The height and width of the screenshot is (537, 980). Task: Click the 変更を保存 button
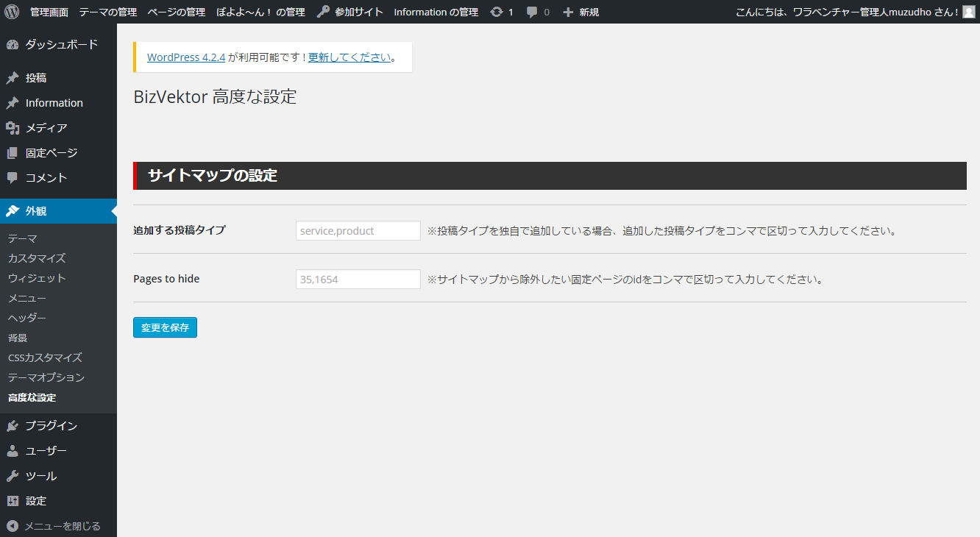(165, 327)
